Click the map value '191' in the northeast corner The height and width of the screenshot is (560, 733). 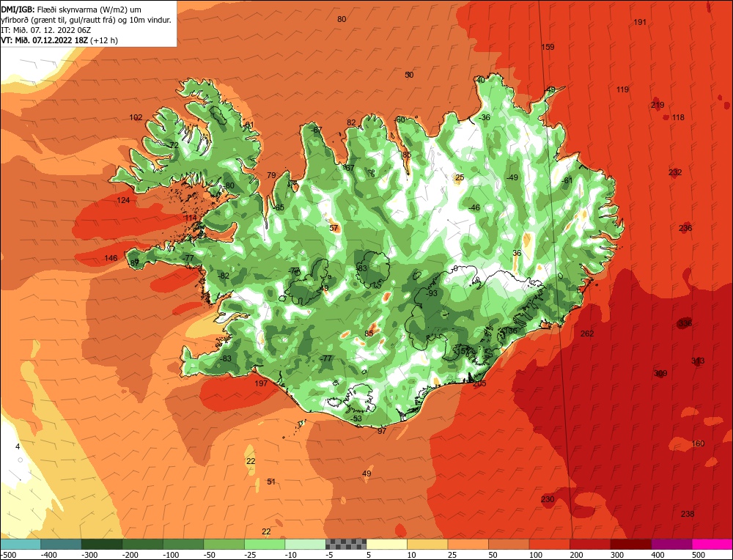click(x=639, y=22)
